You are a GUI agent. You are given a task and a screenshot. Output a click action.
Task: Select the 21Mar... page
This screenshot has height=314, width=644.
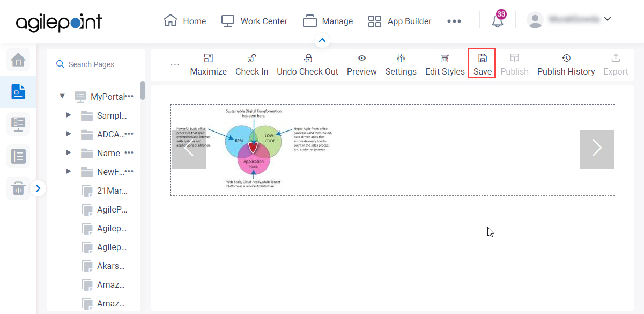[x=104, y=191]
